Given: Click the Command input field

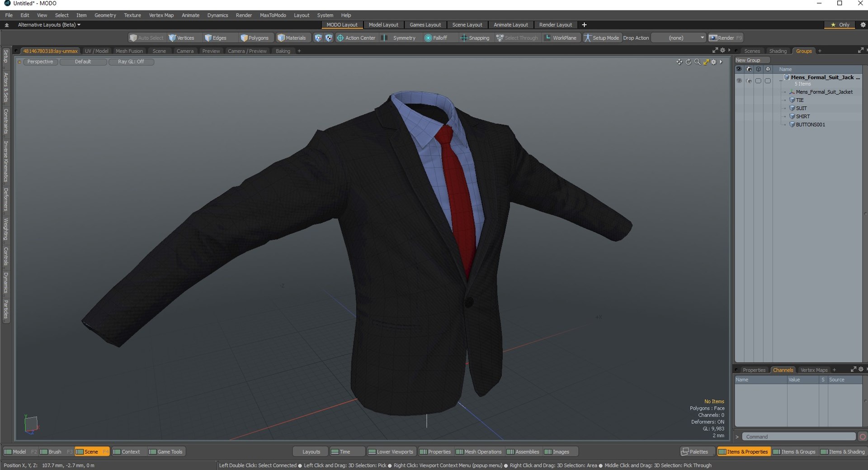Looking at the screenshot, I should (799, 437).
